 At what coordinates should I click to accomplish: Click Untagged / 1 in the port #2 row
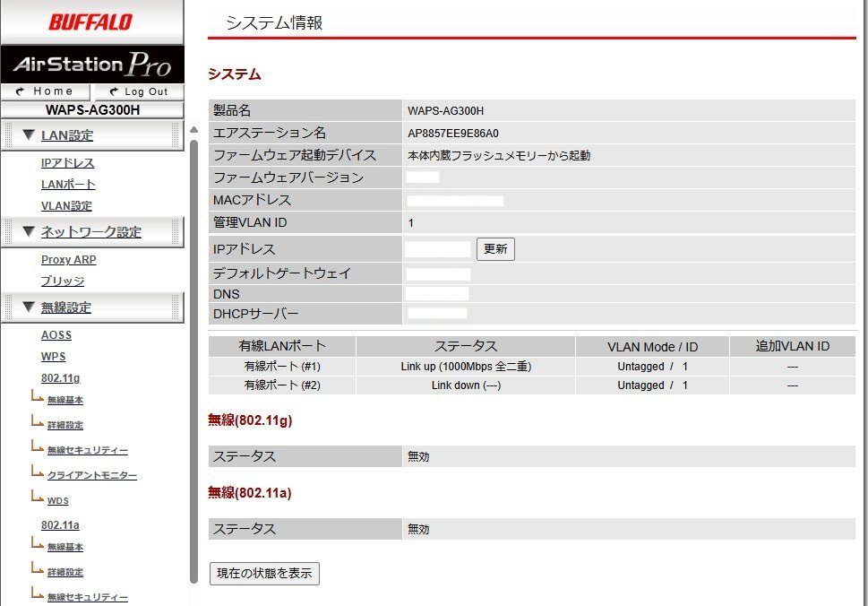pos(652,385)
